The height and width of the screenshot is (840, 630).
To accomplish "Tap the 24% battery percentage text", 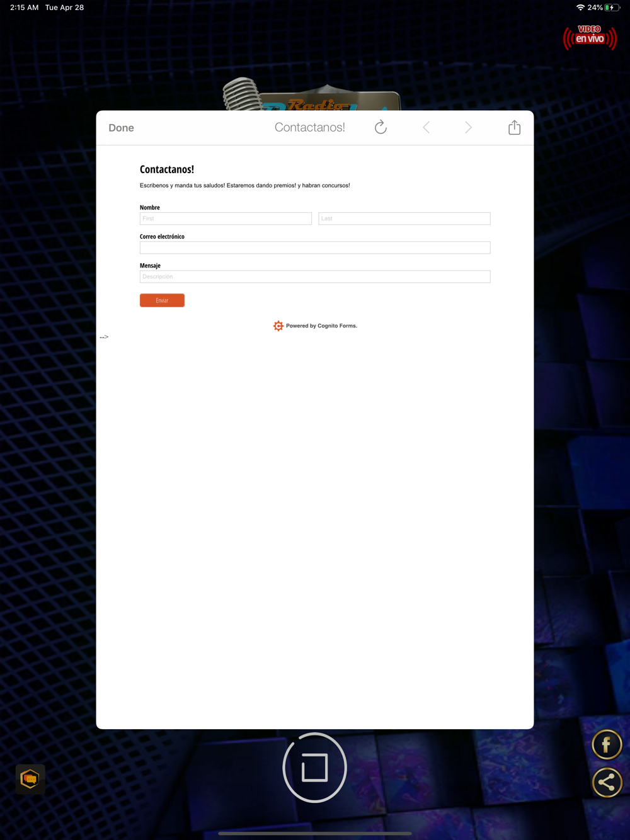I will [x=595, y=8].
